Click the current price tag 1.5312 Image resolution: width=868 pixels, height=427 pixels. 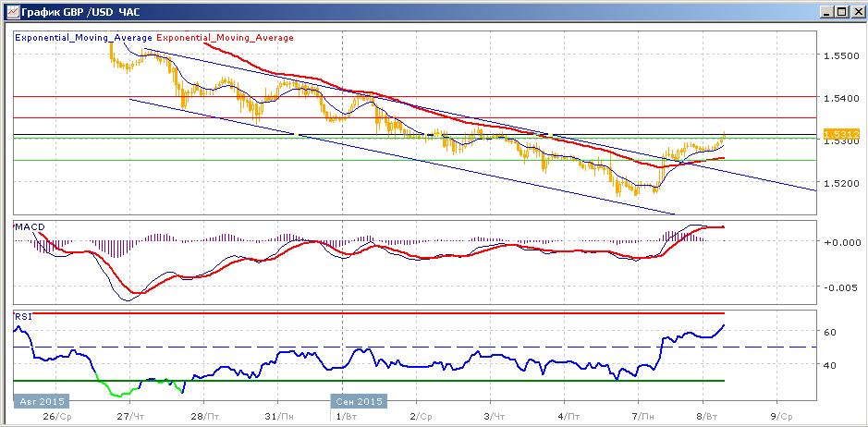pos(840,134)
